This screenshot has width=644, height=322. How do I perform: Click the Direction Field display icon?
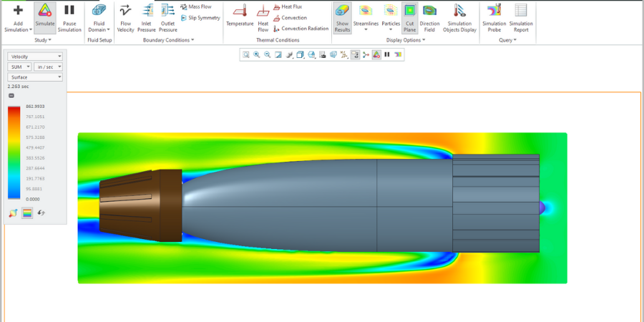click(429, 18)
